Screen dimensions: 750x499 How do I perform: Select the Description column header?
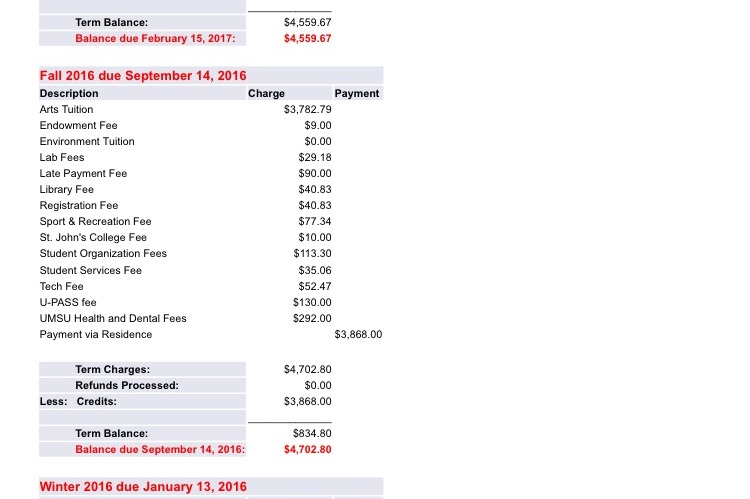pos(69,93)
